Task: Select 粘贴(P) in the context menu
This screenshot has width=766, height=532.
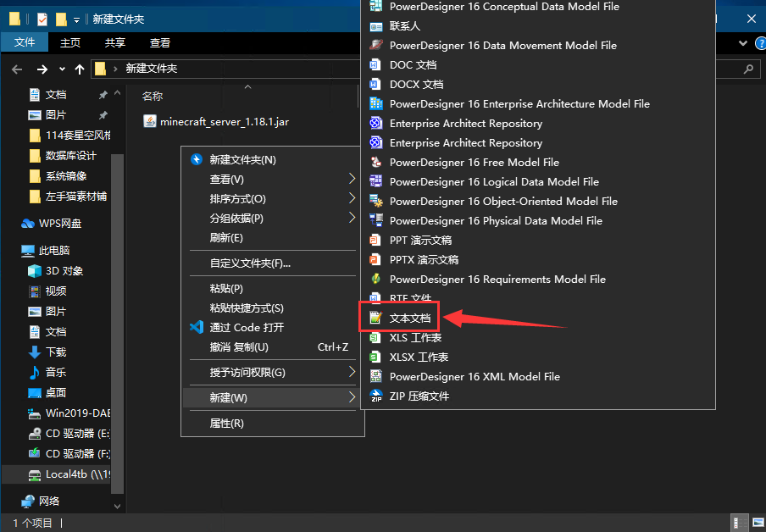Action: tap(273, 289)
